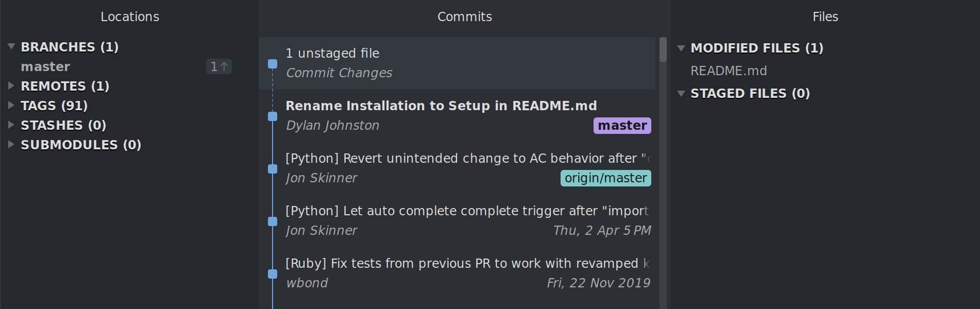Image resolution: width=980 pixels, height=309 pixels.
Task: Click the 1 commit ahead indicator badge
Action: point(219,67)
